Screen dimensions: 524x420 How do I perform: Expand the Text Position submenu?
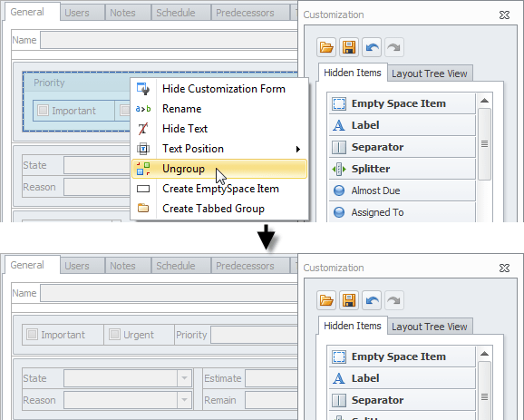coord(219,149)
